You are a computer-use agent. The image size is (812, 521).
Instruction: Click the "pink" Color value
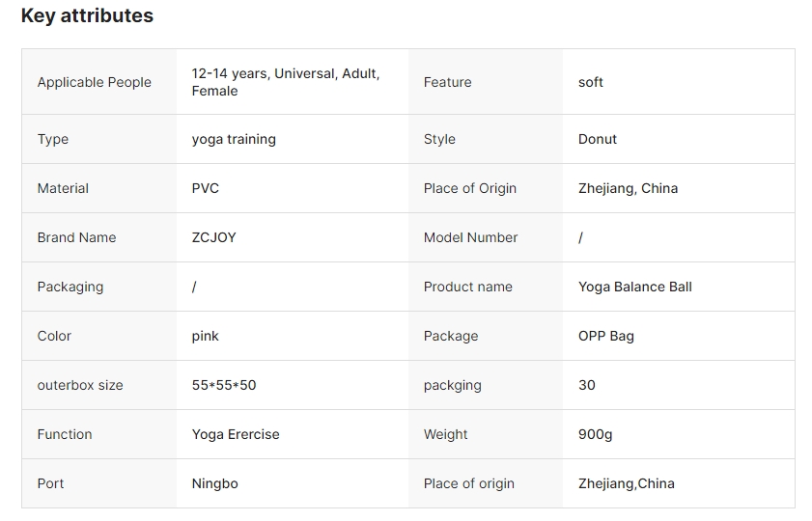206,336
